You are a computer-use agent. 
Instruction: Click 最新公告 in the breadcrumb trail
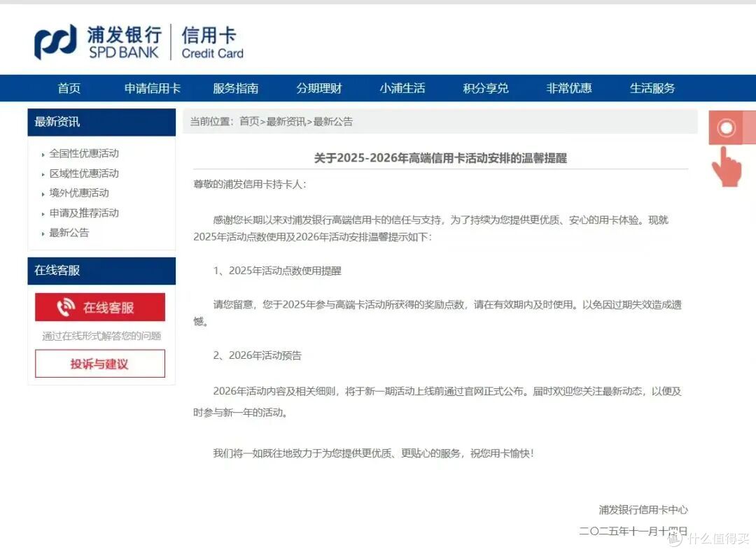(x=333, y=122)
